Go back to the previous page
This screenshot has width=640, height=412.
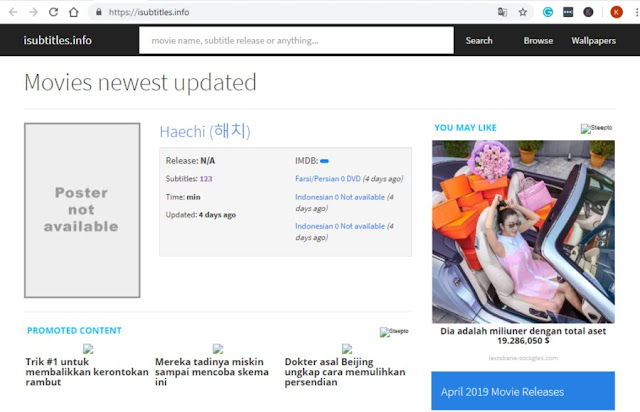pos(13,12)
